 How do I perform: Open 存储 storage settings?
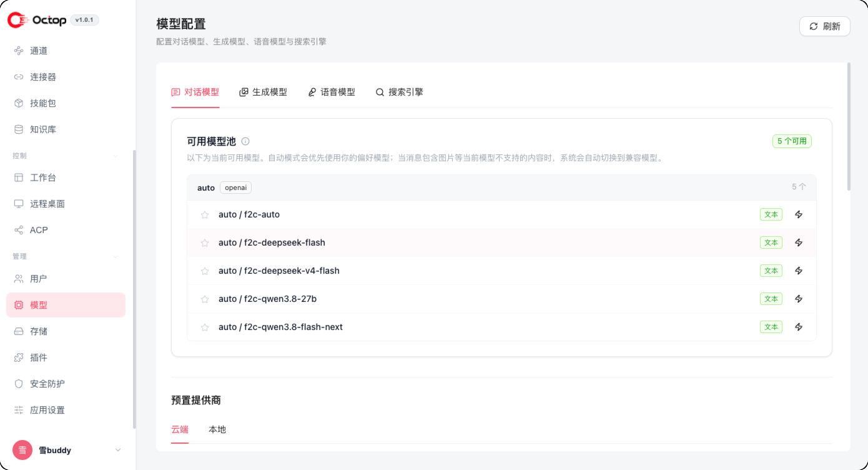tap(66, 331)
